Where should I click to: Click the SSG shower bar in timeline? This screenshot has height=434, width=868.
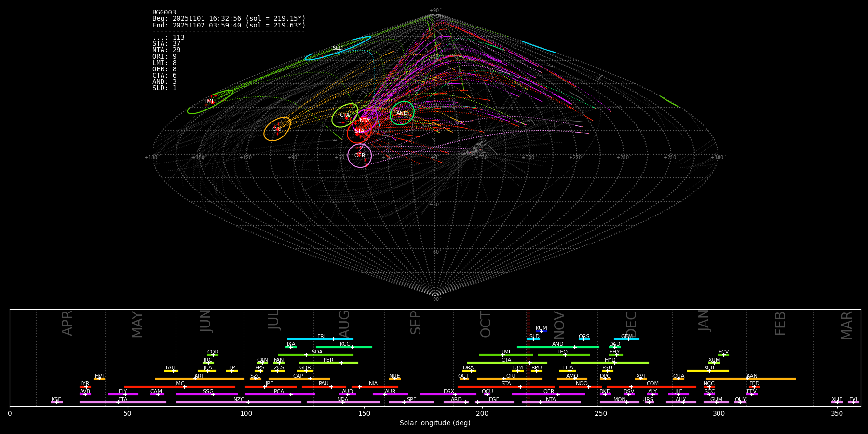pos(207,394)
